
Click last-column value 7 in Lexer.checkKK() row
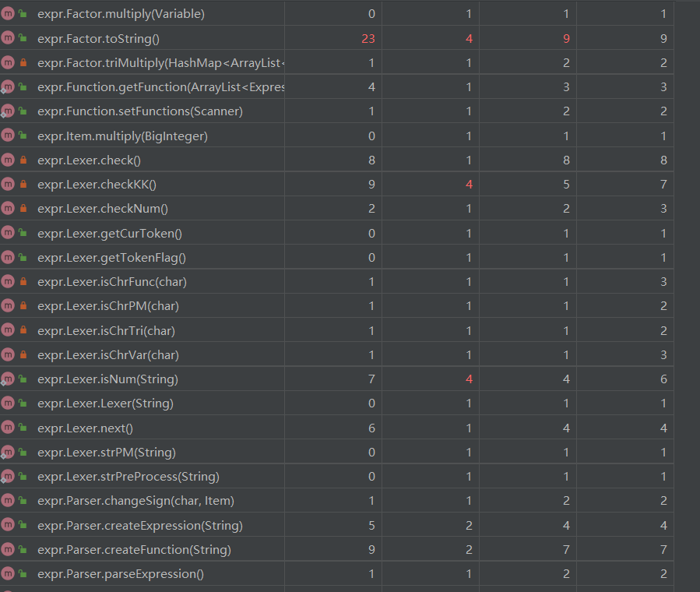coord(663,184)
